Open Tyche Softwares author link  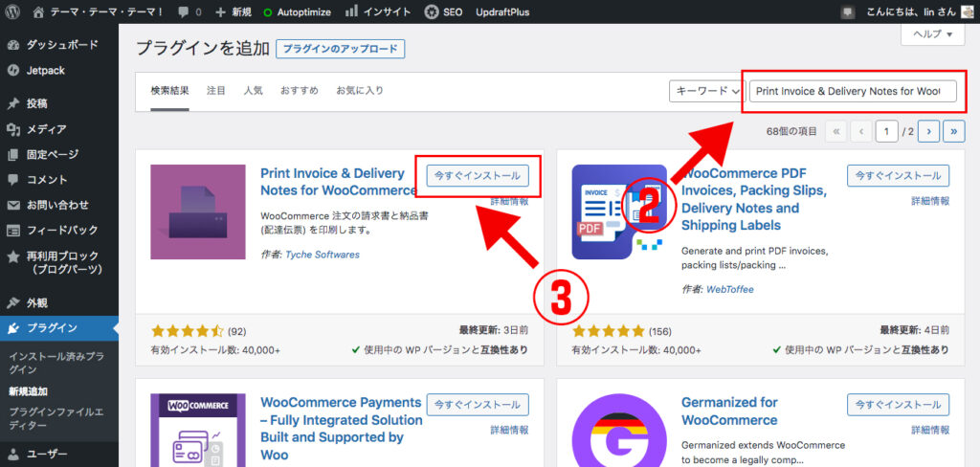(x=323, y=255)
